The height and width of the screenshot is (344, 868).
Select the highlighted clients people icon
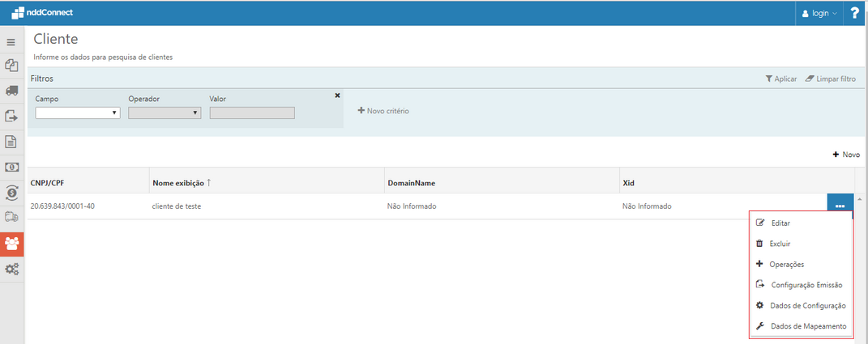11,244
